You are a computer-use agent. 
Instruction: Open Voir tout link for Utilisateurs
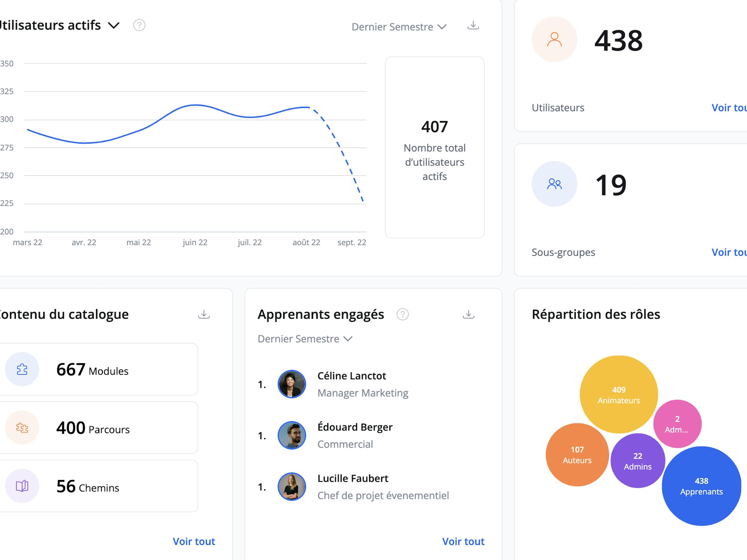[728, 108]
